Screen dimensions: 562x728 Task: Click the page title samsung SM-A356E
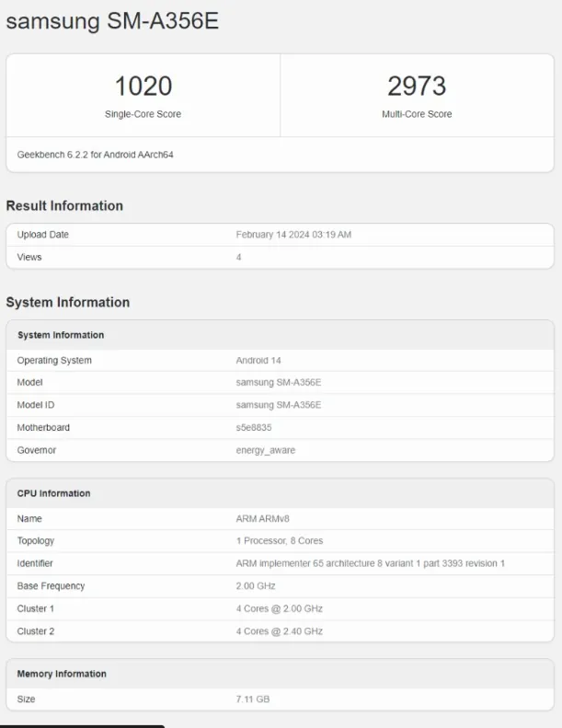tap(112, 21)
